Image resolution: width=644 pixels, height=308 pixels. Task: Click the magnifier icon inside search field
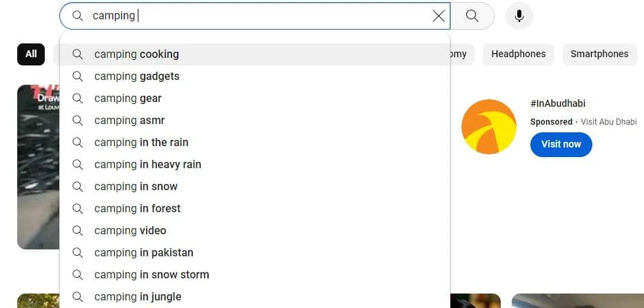[77, 16]
